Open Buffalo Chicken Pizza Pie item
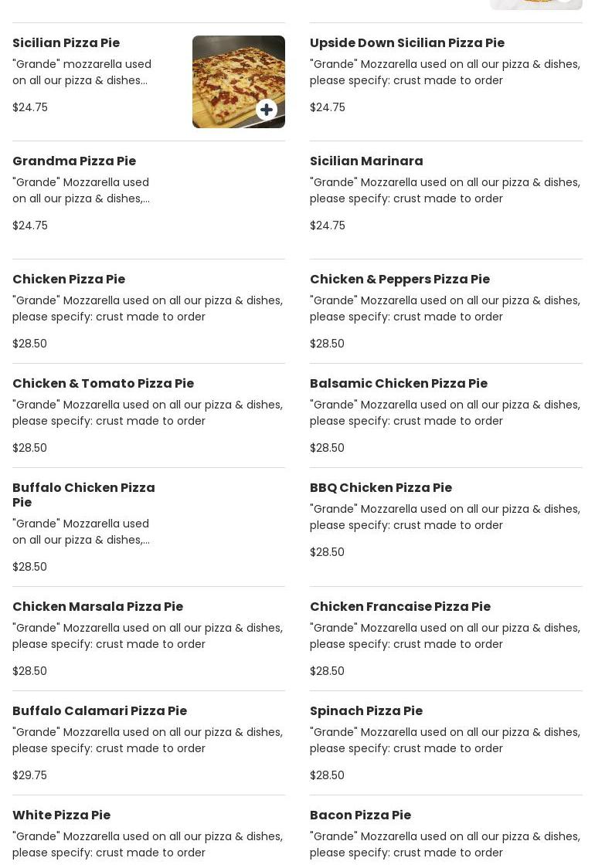The width and height of the screenshot is (595, 868). click(x=83, y=494)
